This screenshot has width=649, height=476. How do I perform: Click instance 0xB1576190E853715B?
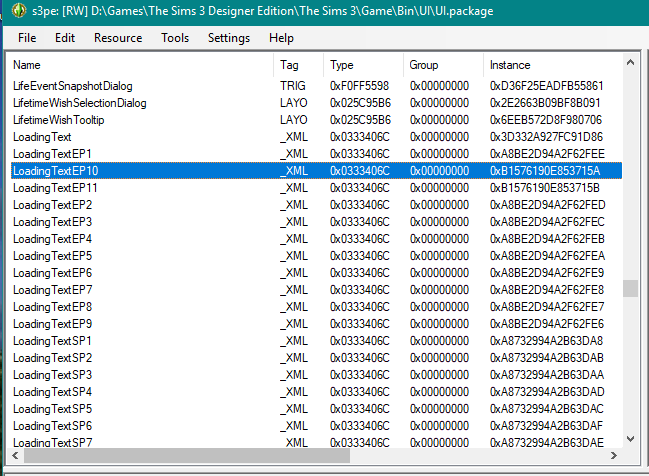pyautogui.click(x=545, y=188)
